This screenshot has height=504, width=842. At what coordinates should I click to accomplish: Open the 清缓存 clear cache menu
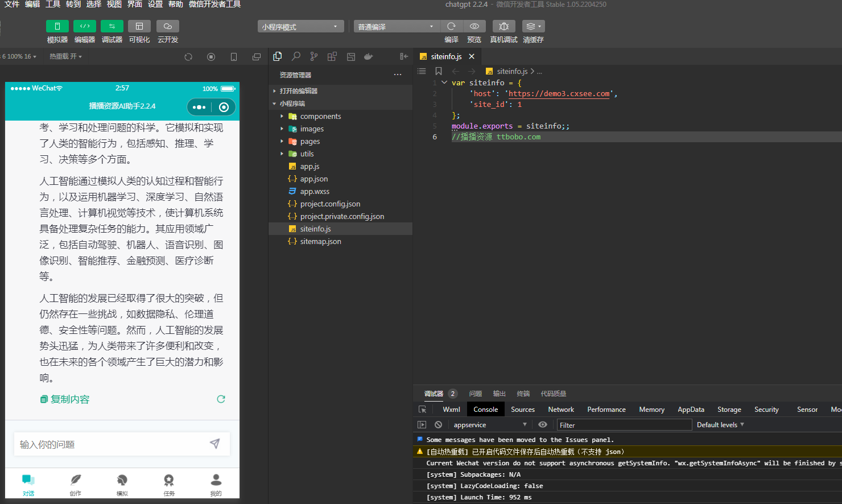click(533, 26)
